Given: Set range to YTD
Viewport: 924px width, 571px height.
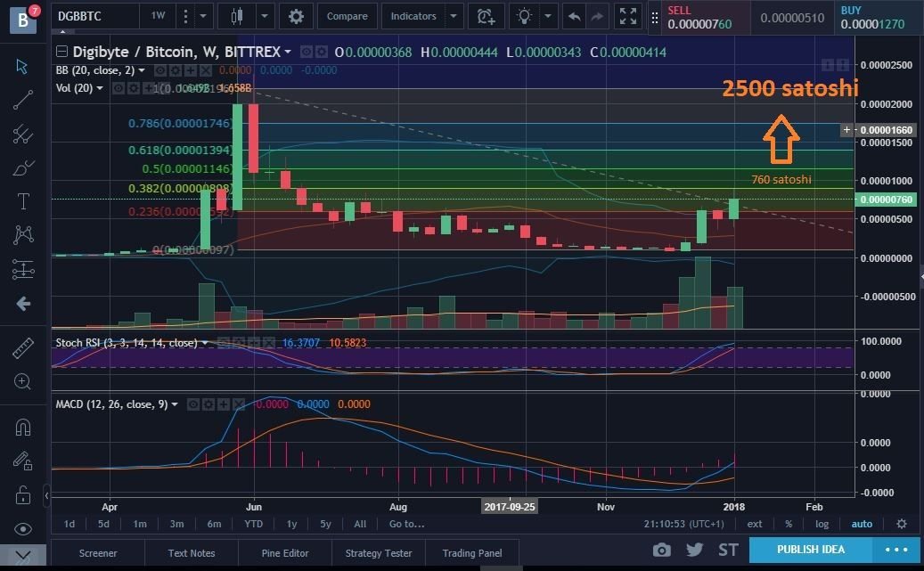Looking at the screenshot, I should point(254,524).
